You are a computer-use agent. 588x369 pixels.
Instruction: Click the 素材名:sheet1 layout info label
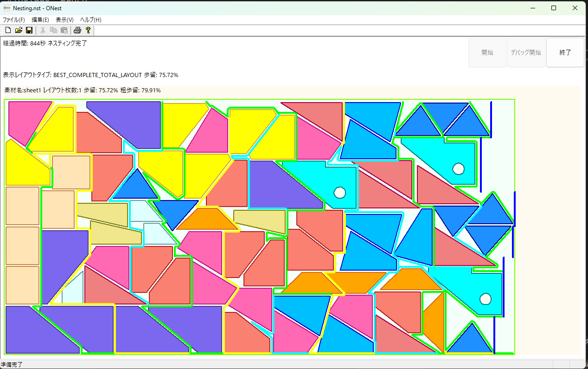click(83, 91)
